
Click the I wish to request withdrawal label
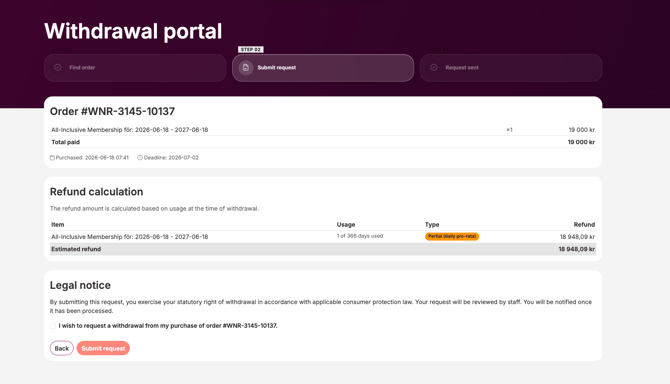click(x=168, y=325)
